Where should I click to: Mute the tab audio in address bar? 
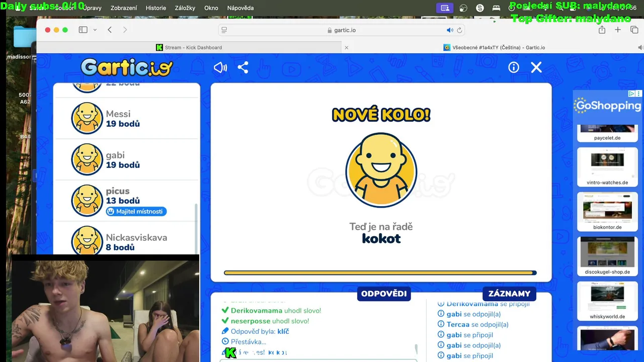pos(450,30)
